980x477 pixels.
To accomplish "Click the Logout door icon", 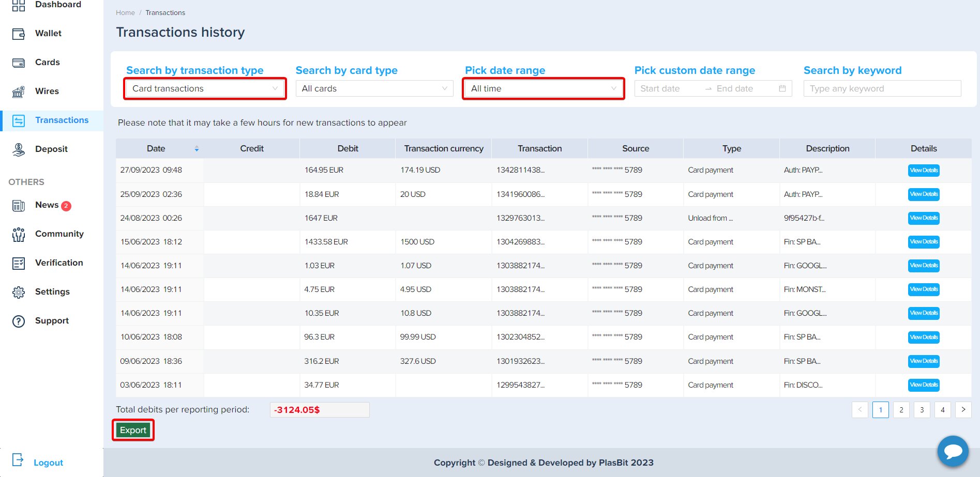I will 18,459.
